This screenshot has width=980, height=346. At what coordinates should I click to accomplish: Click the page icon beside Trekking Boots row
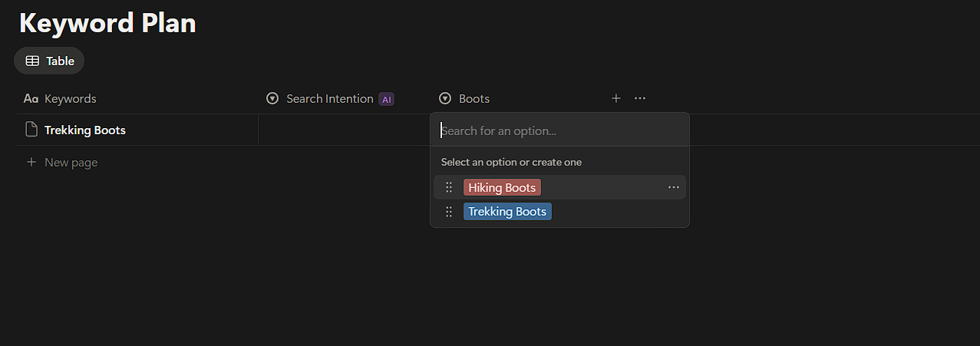31,130
